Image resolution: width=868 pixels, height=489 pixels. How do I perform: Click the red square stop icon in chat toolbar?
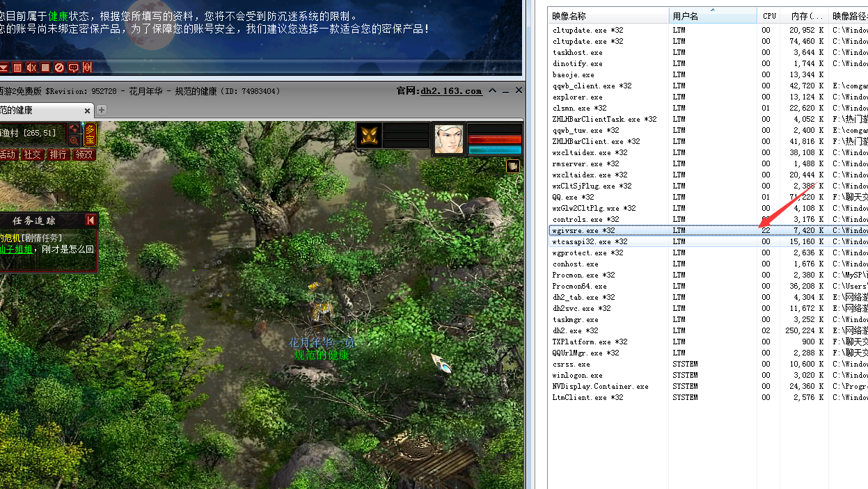tap(45, 67)
